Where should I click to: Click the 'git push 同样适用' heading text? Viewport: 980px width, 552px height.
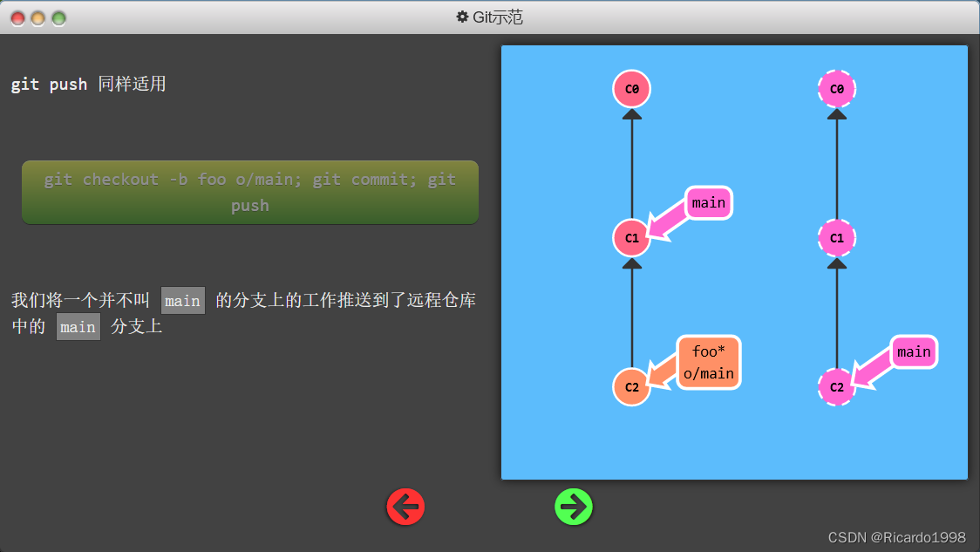click(89, 84)
